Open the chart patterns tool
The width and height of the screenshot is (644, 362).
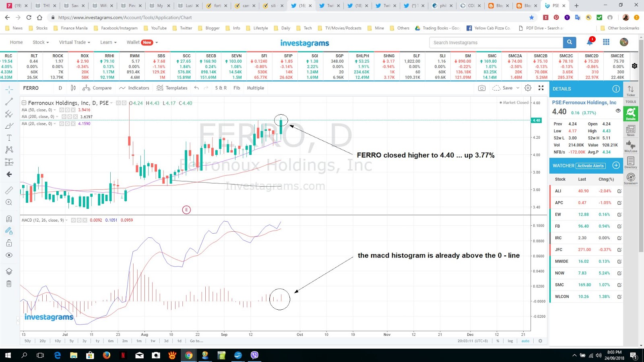click(x=9, y=150)
